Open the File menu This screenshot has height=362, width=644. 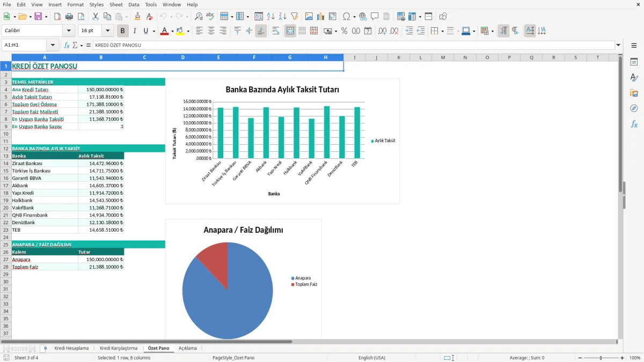pyautogui.click(x=6, y=4)
